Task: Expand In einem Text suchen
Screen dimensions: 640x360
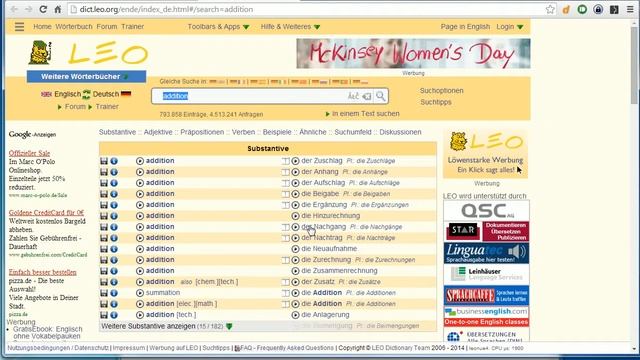Action: click(362, 114)
